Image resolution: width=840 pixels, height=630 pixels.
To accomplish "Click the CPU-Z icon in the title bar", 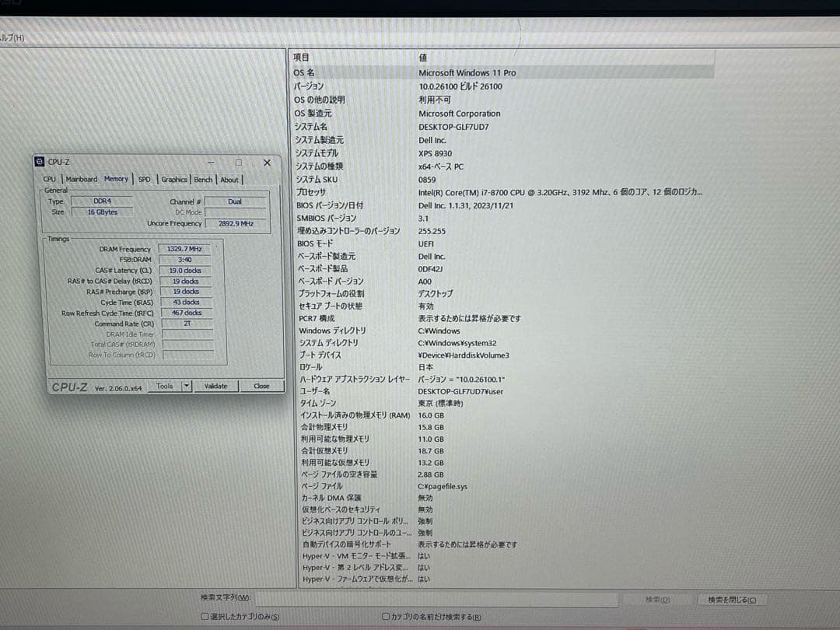I will click(x=39, y=161).
